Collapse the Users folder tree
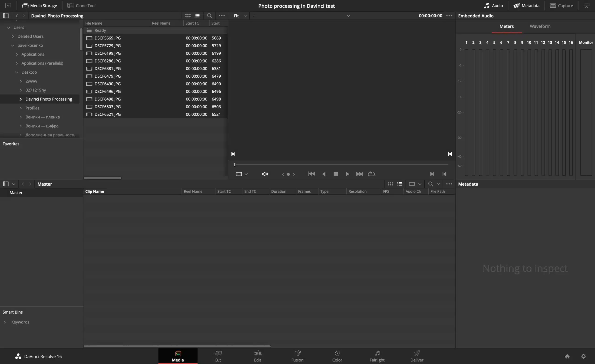595x364 pixels. (x=9, y=27)
